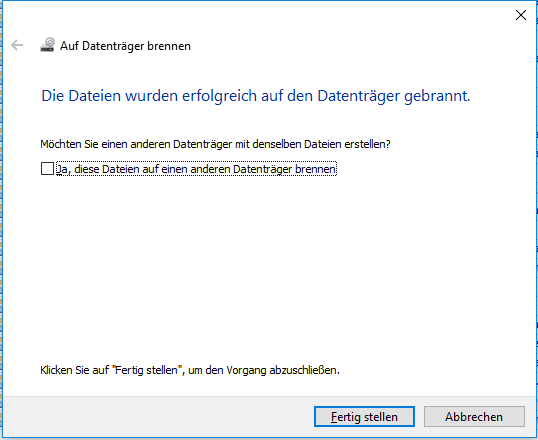Click the word 'erstellen?' in the question
Screen dimensions: 538x440
[367, 144]
